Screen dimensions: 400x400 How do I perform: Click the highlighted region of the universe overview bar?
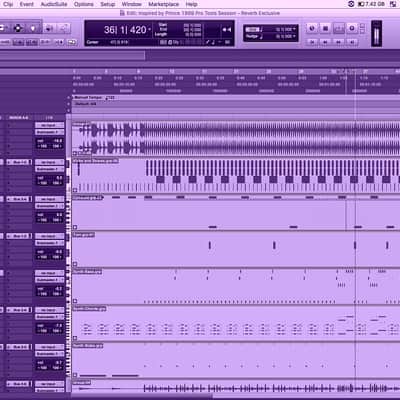[72, 55]
